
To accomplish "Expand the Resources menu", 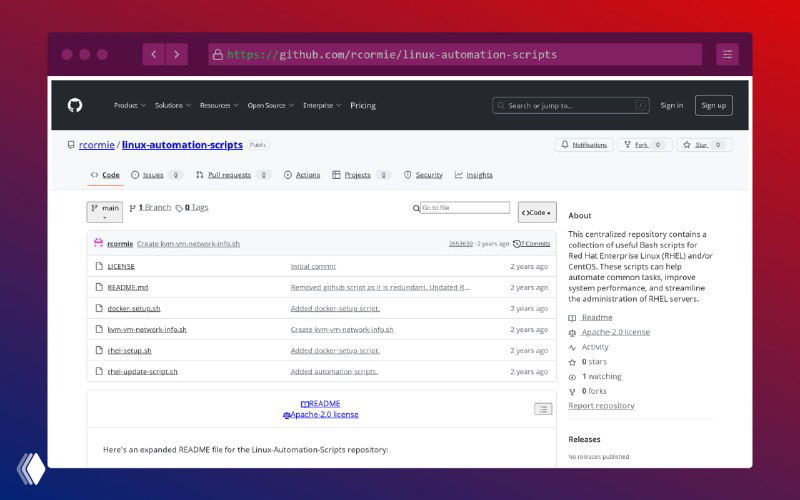I will (219, 105).
